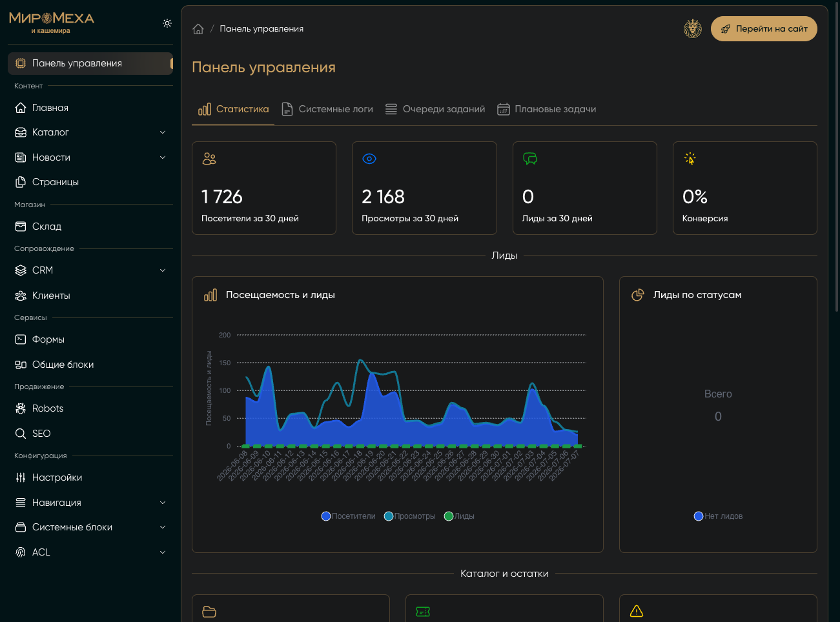
Task: Open Формы forms icon in sidebar
Action: (21, 339)
